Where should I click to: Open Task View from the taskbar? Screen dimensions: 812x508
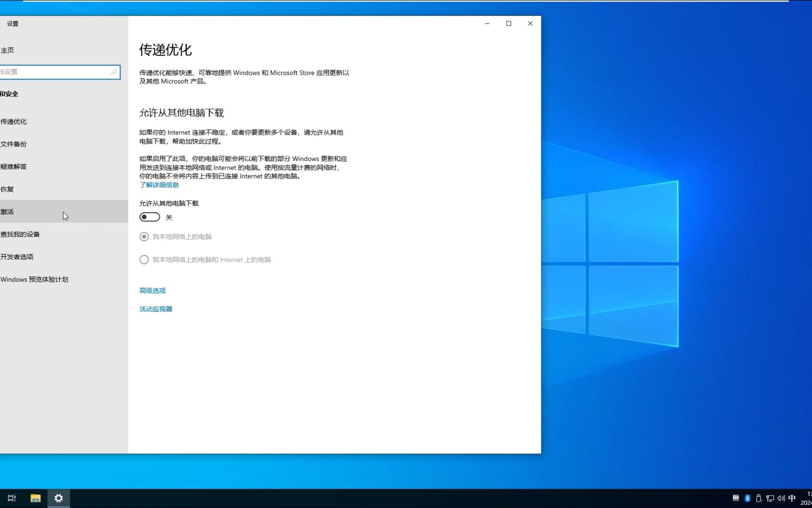pyautogui.click(x=12, y=498)
